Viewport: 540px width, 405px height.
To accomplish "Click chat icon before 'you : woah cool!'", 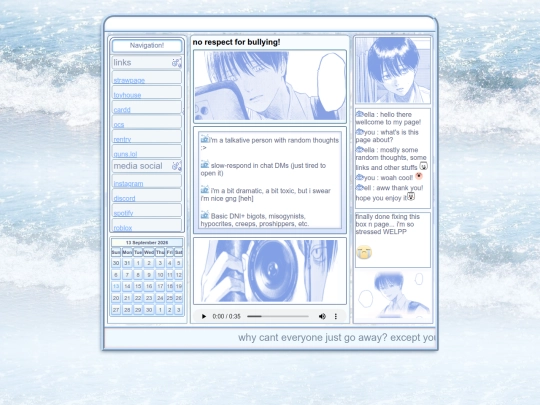I will pos(360,177).
